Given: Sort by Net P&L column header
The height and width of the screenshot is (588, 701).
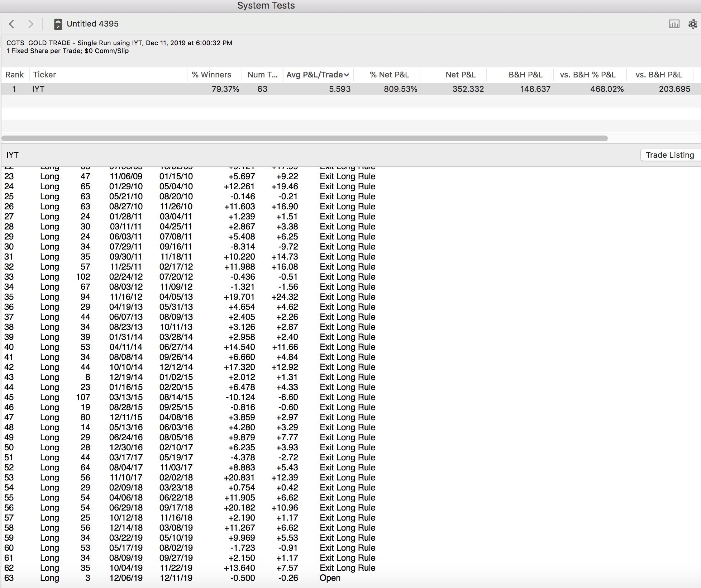Looking at the screenshot, I should click(x=461, y=75).
